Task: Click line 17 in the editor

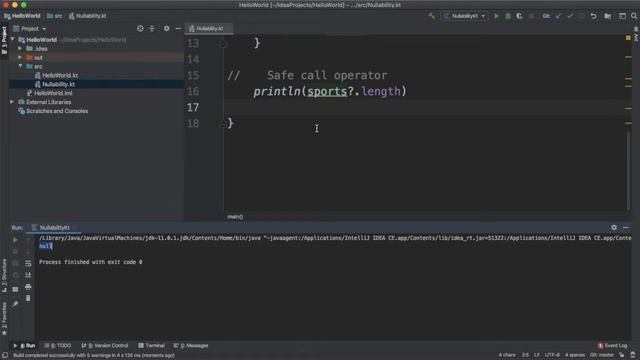Action: (x=424, y=107)
